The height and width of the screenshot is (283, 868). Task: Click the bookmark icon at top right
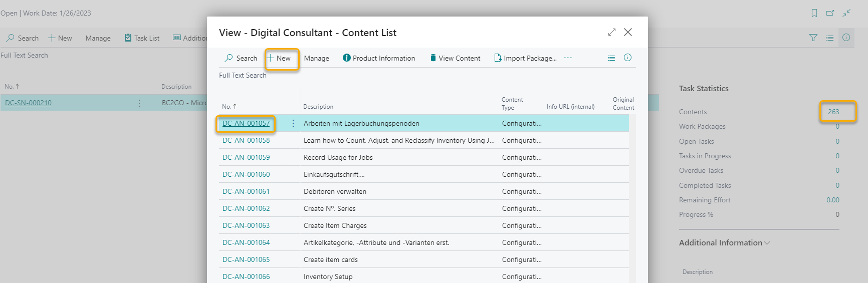pyautogui.click(x=814, y=13)
